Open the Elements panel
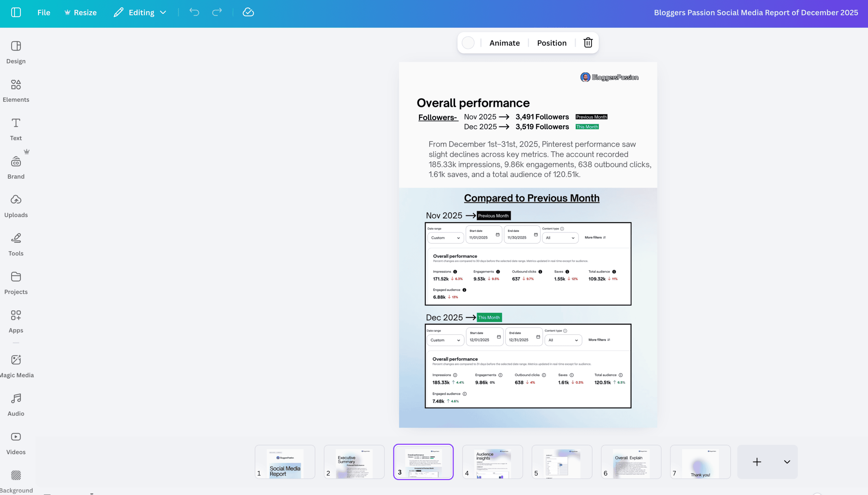 pos(16,90)
